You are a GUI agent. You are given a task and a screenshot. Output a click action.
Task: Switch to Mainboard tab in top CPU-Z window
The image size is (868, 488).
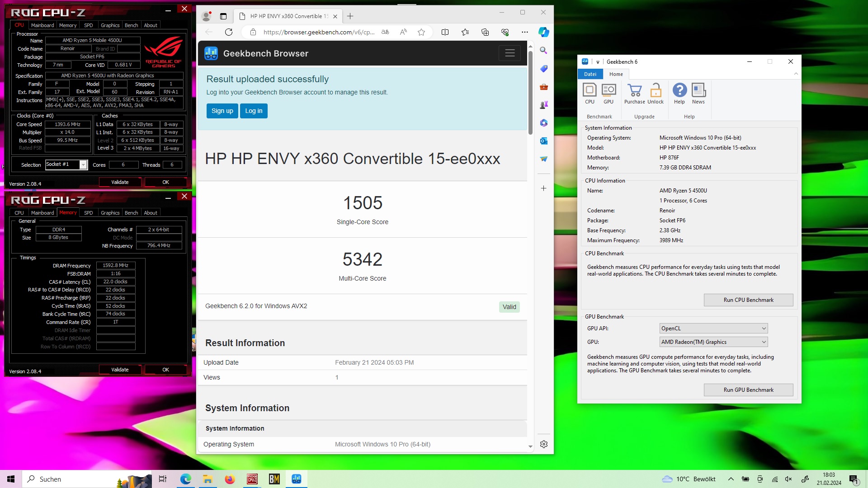(x=42, y=25)
